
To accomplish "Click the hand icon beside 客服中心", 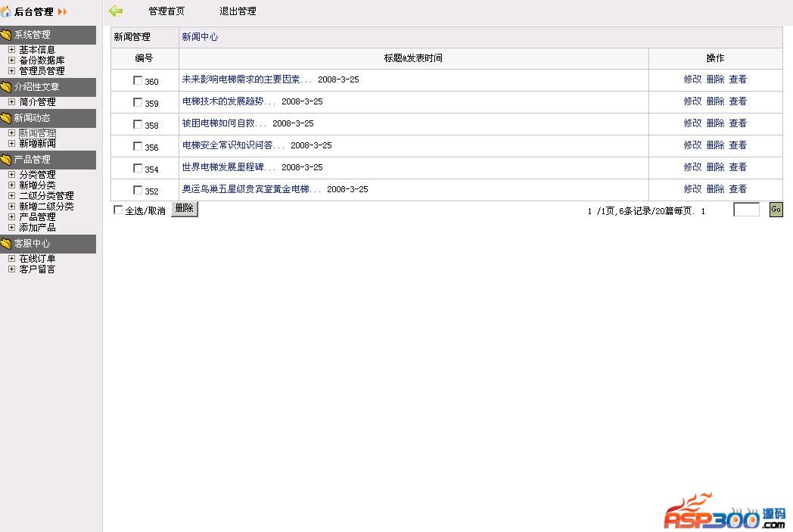I will click(x=6, y=244).
